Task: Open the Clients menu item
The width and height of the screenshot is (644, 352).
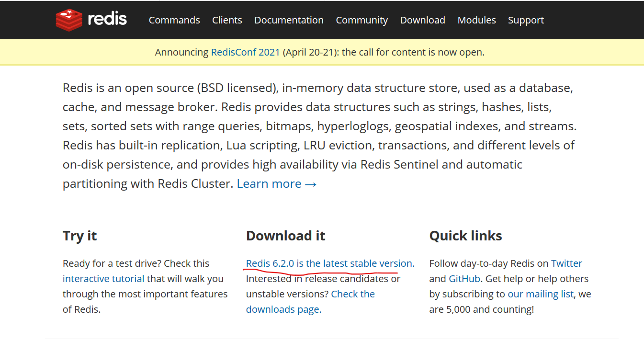Action: point(227,20)
